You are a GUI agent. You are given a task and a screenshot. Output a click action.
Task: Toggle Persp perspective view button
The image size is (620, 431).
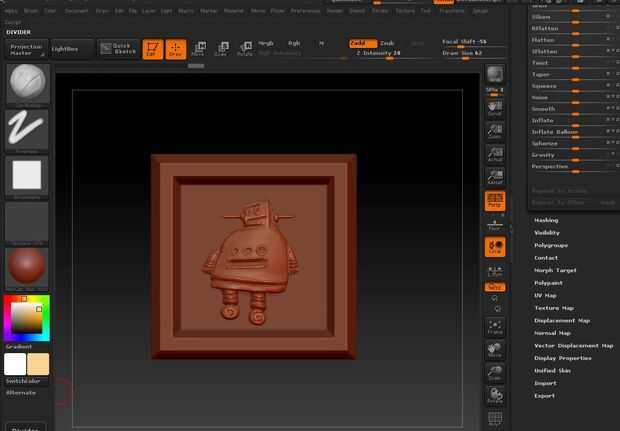tap(495, 201)
